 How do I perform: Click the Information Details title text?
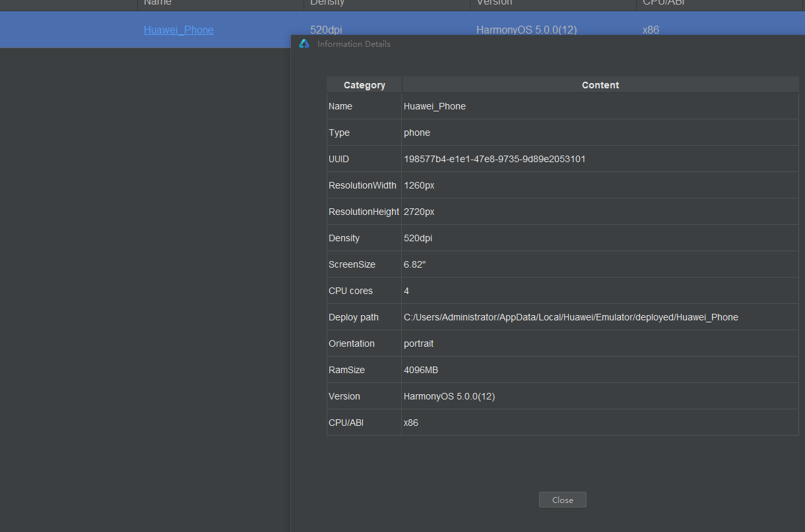tap(354, 44)
